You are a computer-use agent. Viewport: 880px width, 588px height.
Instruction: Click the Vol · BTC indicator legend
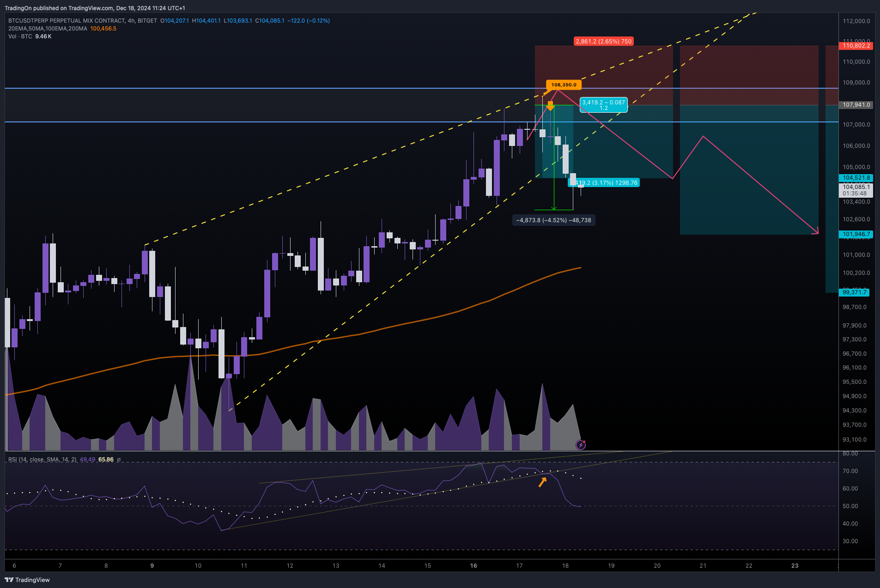20,36
